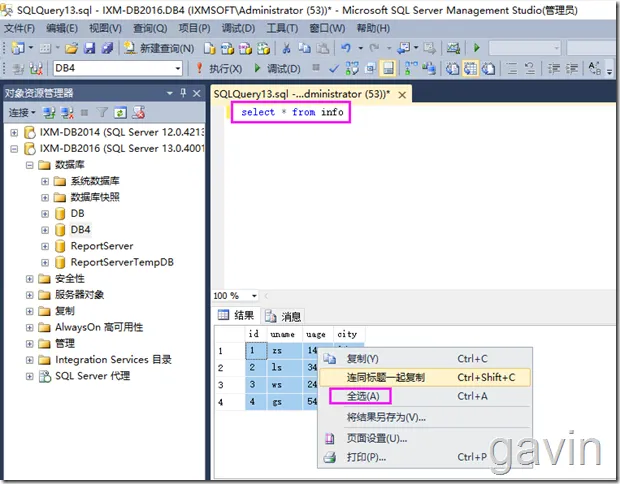The width and height of the screenshot is (620, 484).
Task: Click the Include Actual Execution Plan icon
Action: 412,69
